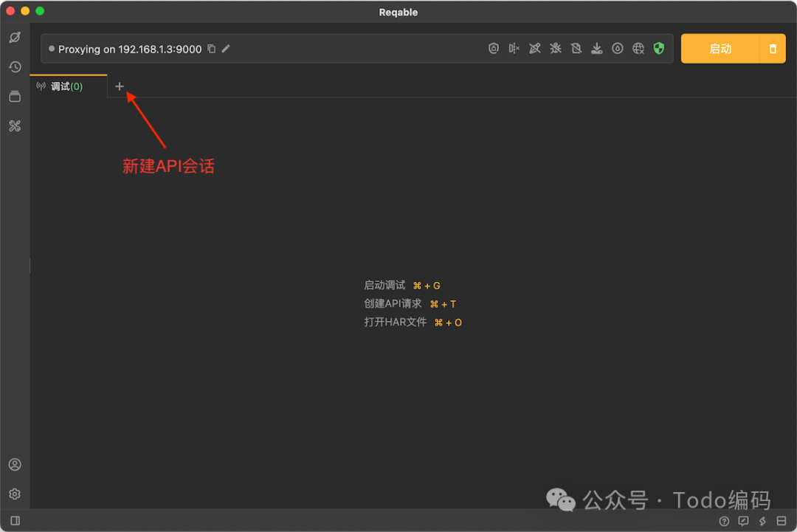
Task: Toggle the green SSL certificate shield
Action: point(659,48)
